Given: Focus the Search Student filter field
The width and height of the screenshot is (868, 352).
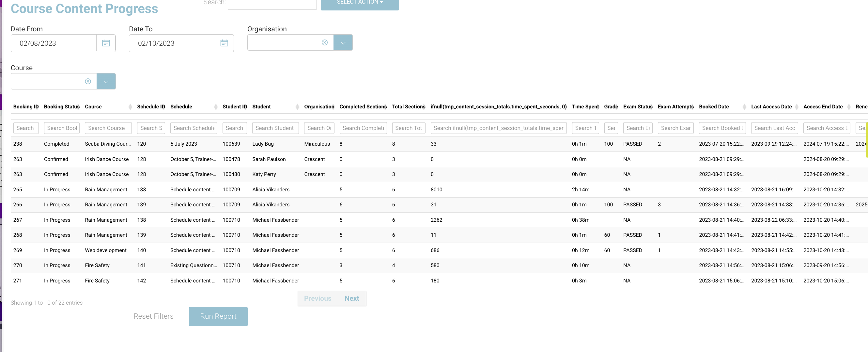Looking at the screenshot, I should coord(275,128).
